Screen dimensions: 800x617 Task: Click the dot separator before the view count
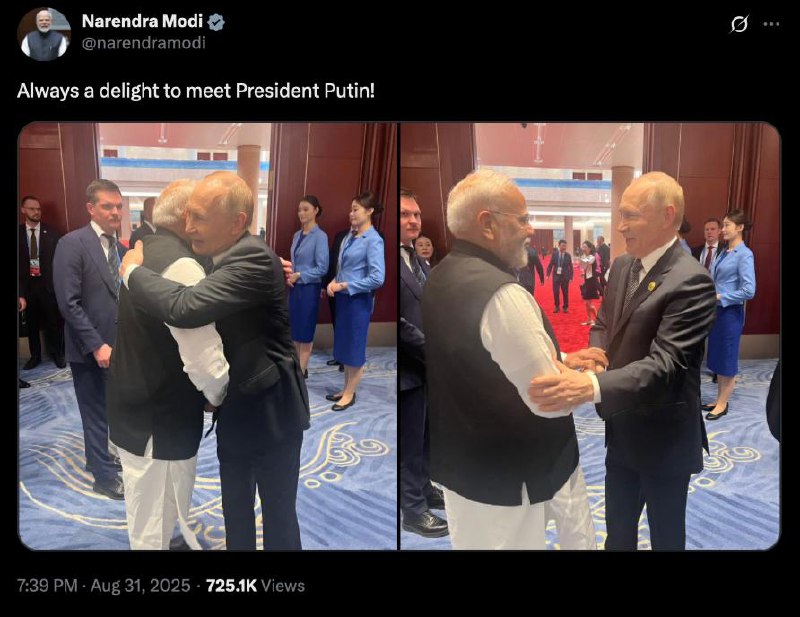(197, 586)
